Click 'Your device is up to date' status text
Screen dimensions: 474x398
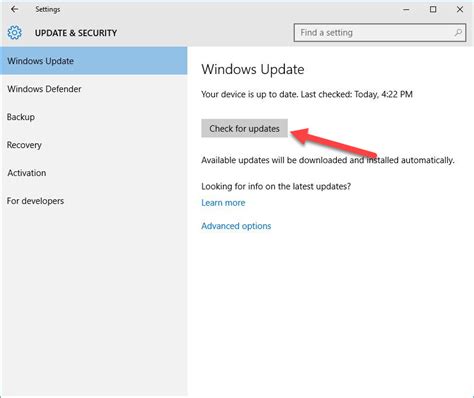point(307,94)
